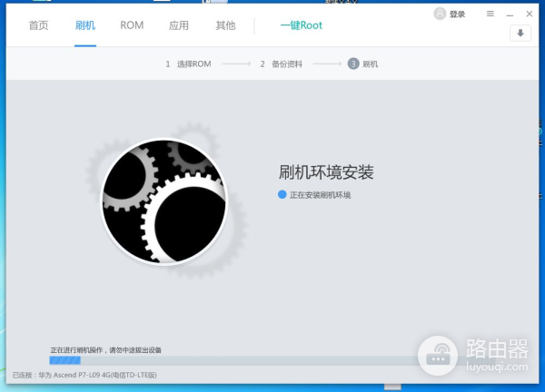The height and width of the screenshot is (392, 545).
Task: Click the warning text 正在进行刷机操作
Action: [106, 350]
